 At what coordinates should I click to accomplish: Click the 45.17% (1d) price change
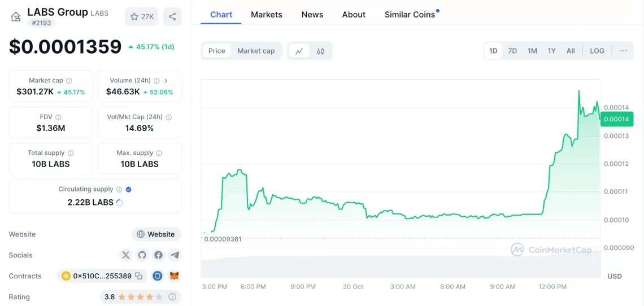151,47
